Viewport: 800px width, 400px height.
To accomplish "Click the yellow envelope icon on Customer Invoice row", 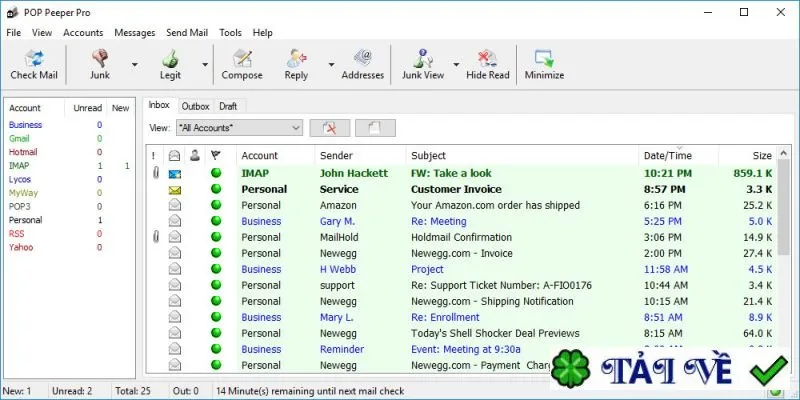I will [175, 190].
